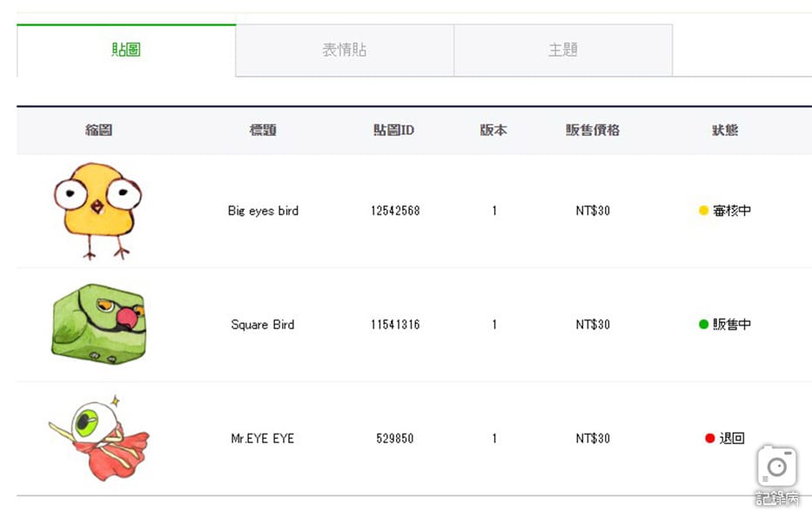Click the 貼圖ID column header

[x=394, y=130]
